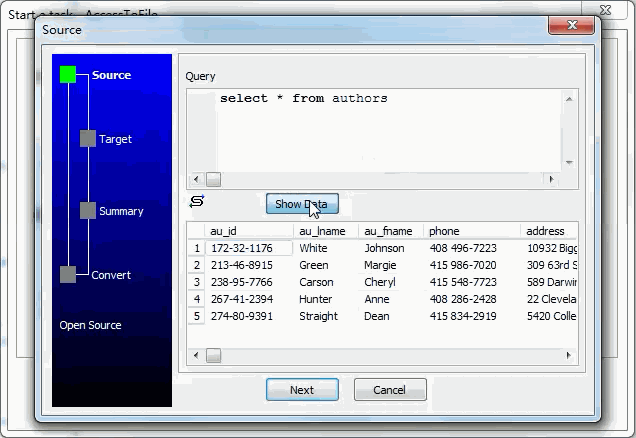Select the gray Summary step square
The height and width of the screenshot is (438, 636).
pyautogui.click(x=88, y=210)
